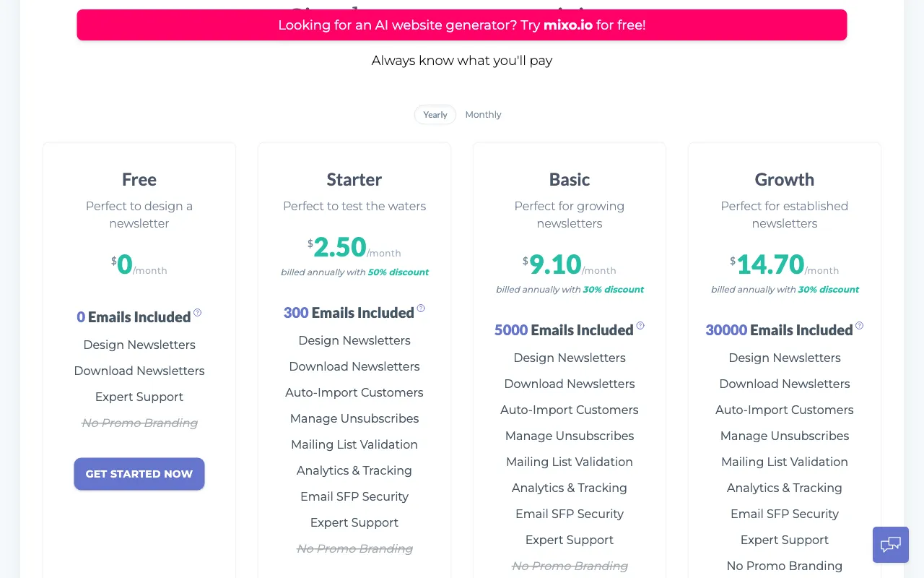Click 'Mailing List Validation' in Basic plan
Viewport: 924px width, 578px height.
[570, 462]
